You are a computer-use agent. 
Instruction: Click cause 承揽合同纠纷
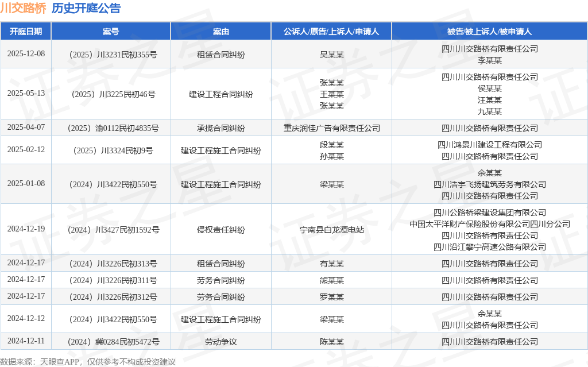(221, 128)
